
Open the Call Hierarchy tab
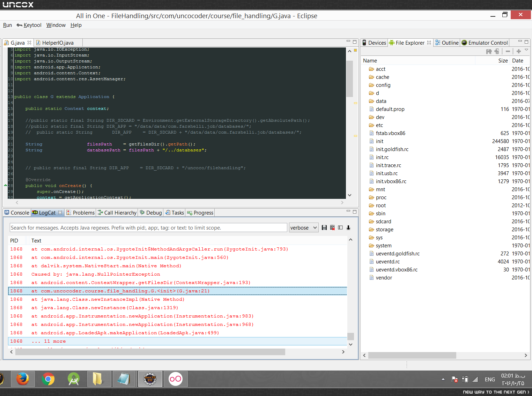tap(117, 212)
